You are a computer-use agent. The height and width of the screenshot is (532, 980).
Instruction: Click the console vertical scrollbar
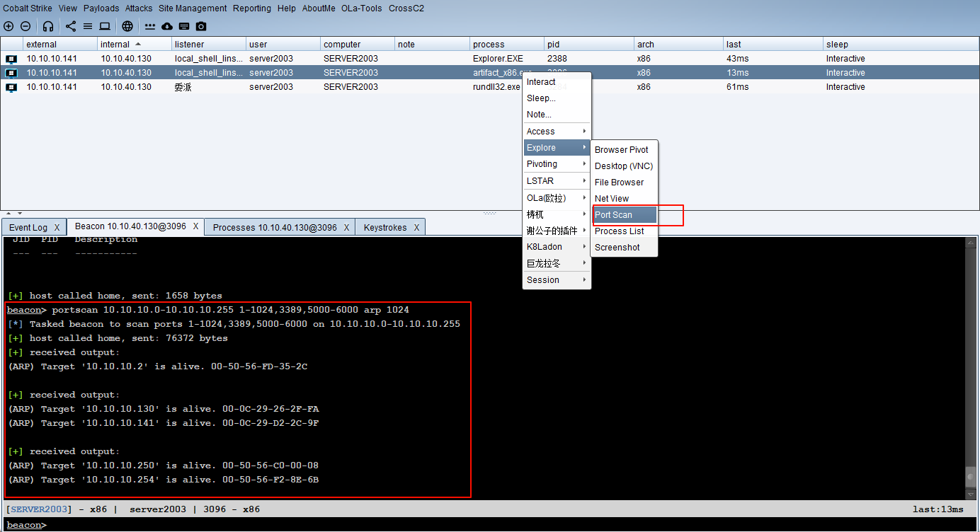(x=970, y=368)
